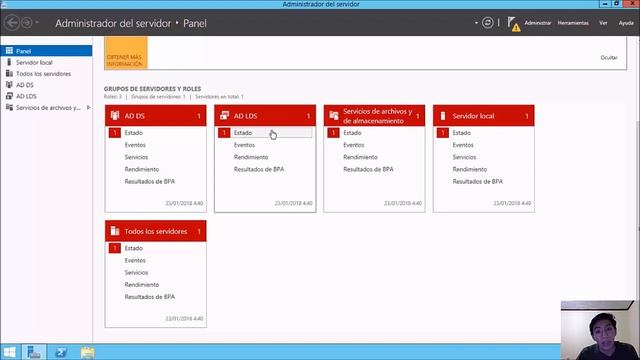The image size is (640, 360).
Task: Click Resultados de BPA in AD DS tile
Action: (150, 182)
